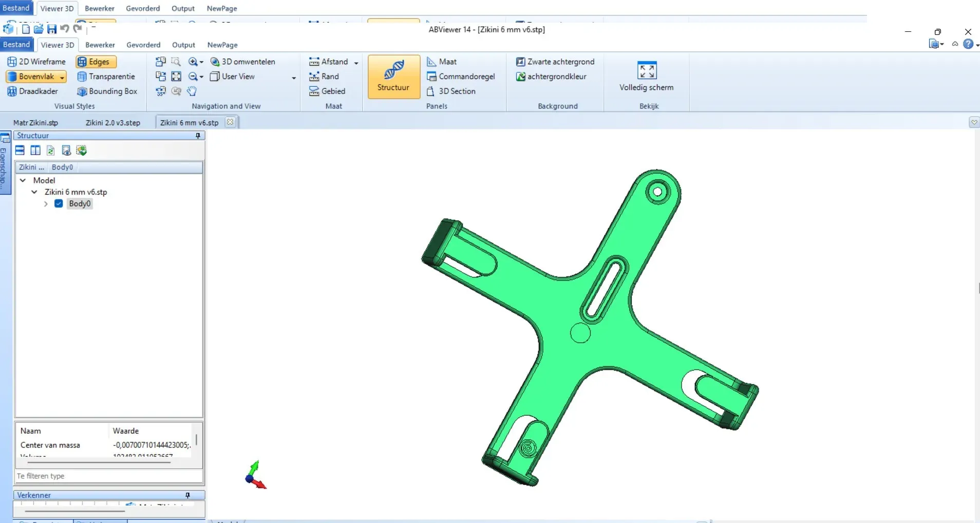Screen dimensions: 980x523
Task: Open the Bestand file tab
Action: coord(17,45)
